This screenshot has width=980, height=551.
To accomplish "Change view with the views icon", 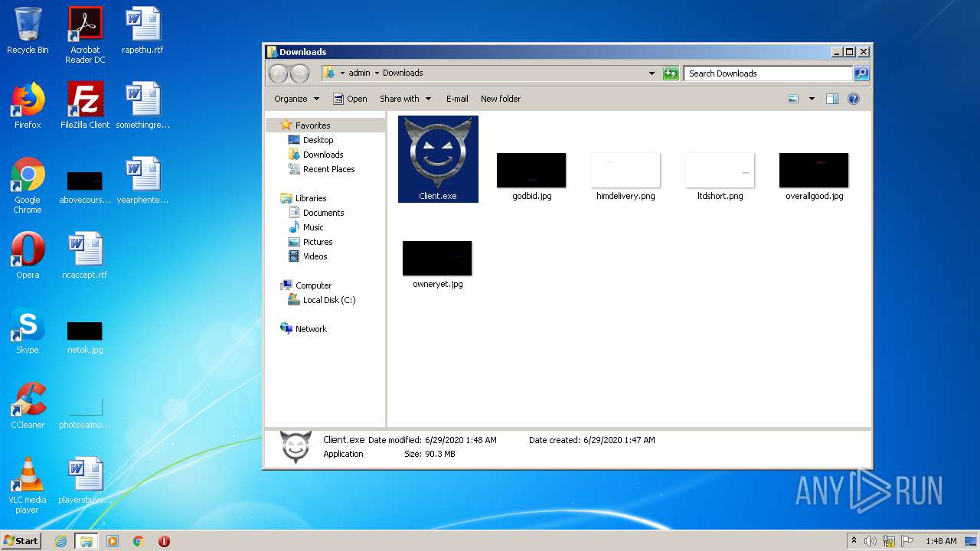I will (x=793, y=99).
